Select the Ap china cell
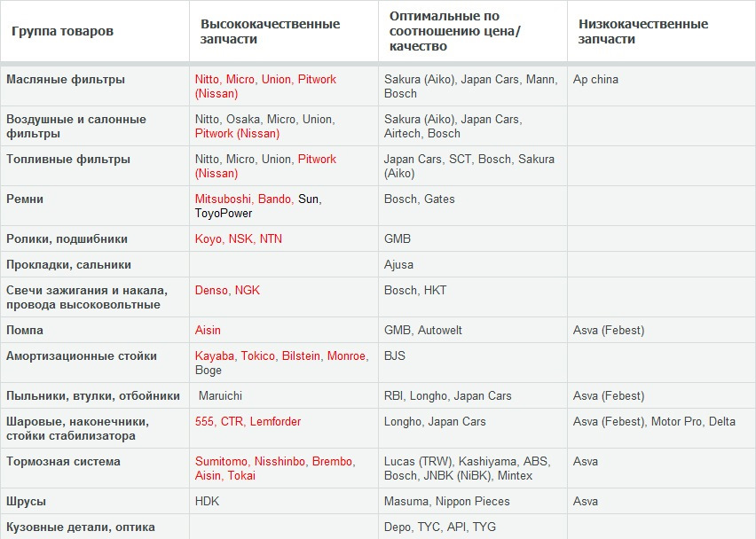The width and height of the screenshot is (756, 539). click(595, 79)
